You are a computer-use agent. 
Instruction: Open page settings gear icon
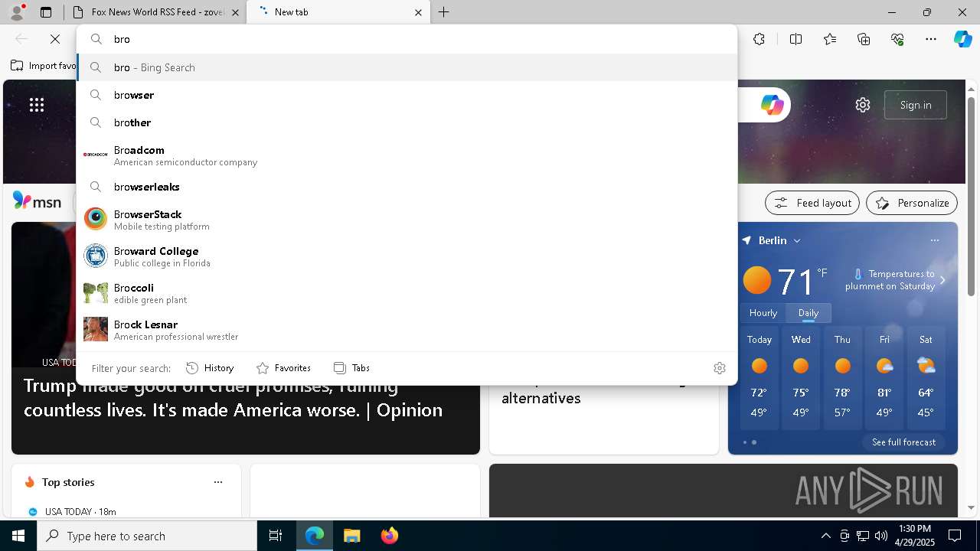(x=863, y=105)
